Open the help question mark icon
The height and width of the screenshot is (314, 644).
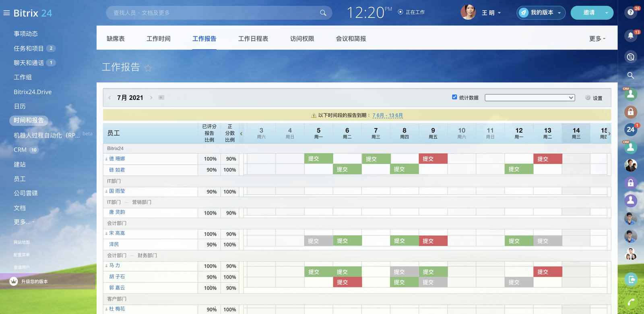(630, 12)
